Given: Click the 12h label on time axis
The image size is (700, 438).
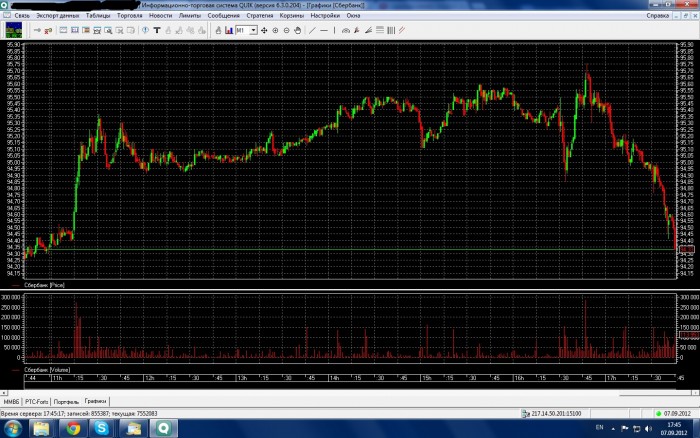Looking at the screenshot, I should 150,378.
